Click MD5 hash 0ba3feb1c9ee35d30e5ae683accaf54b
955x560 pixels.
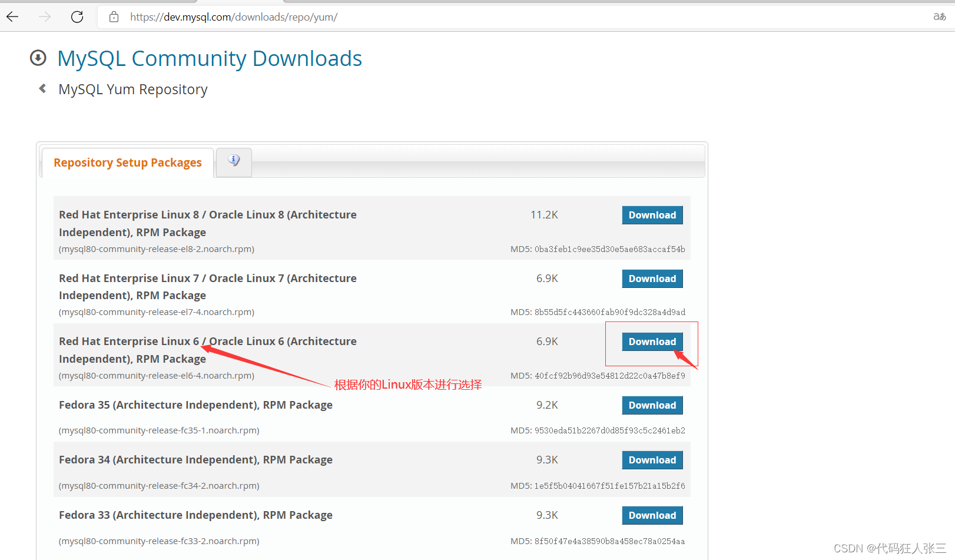pos(610,249)
